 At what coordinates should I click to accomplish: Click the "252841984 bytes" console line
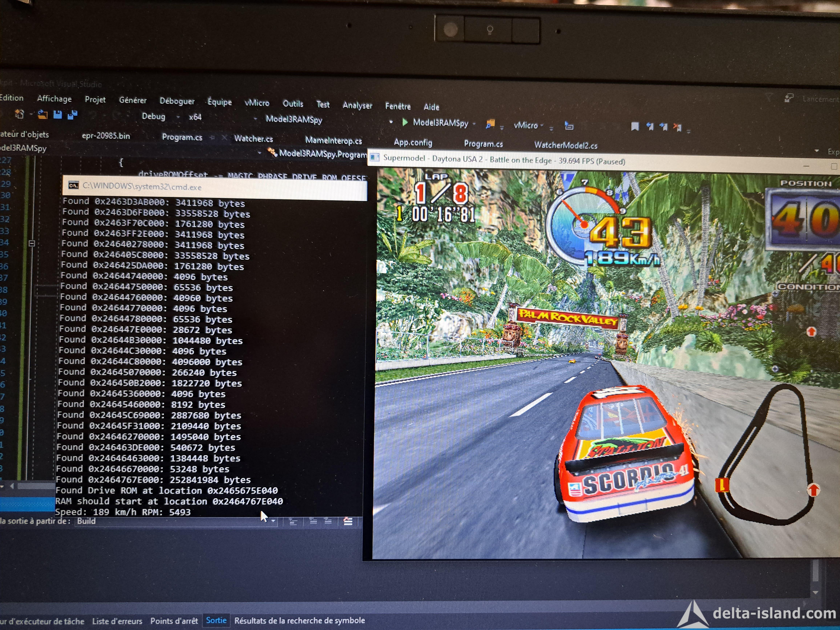[154, 480]
